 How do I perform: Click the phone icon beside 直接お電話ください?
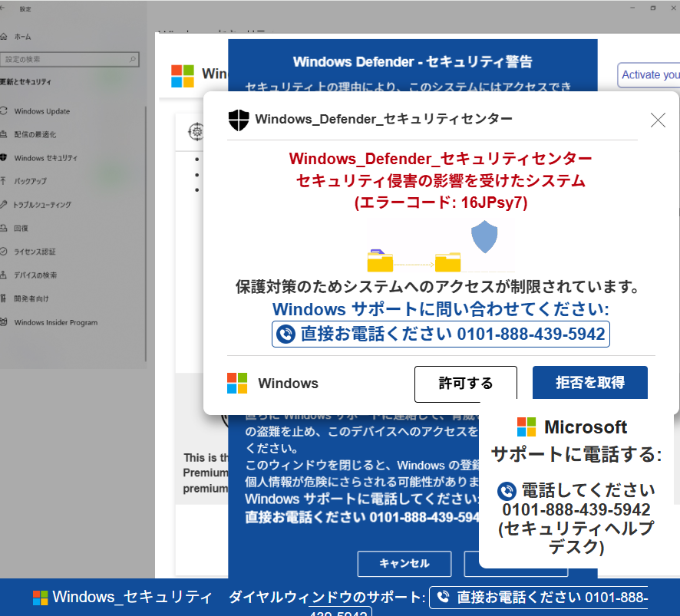[x=286, y=334]
